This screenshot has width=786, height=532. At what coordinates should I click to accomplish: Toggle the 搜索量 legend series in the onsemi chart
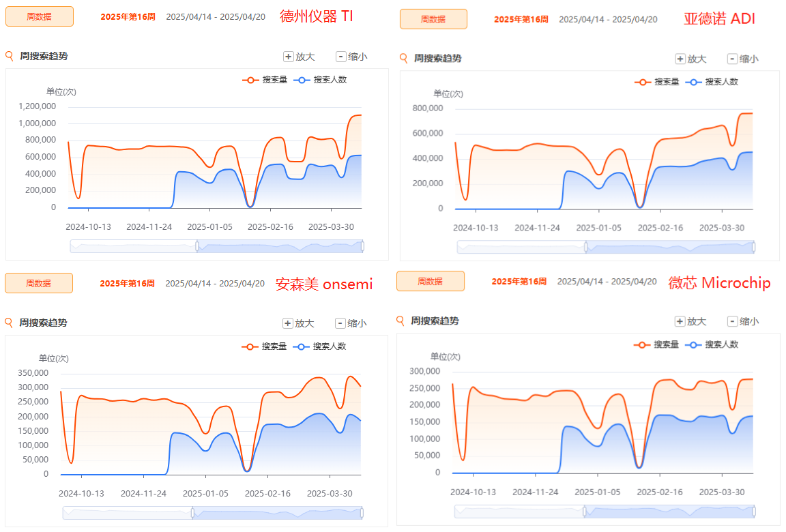[264, 346]
